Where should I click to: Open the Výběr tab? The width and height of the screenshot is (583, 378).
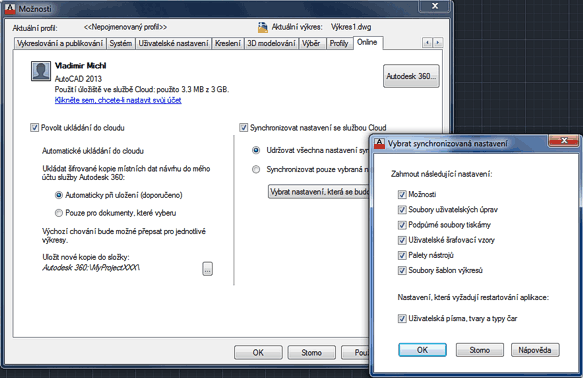[311, 43]
